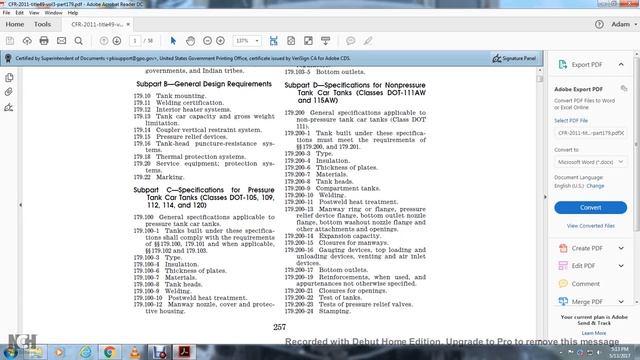Open the View menu
The image size is (640, 360).
[x=34, y=13]
